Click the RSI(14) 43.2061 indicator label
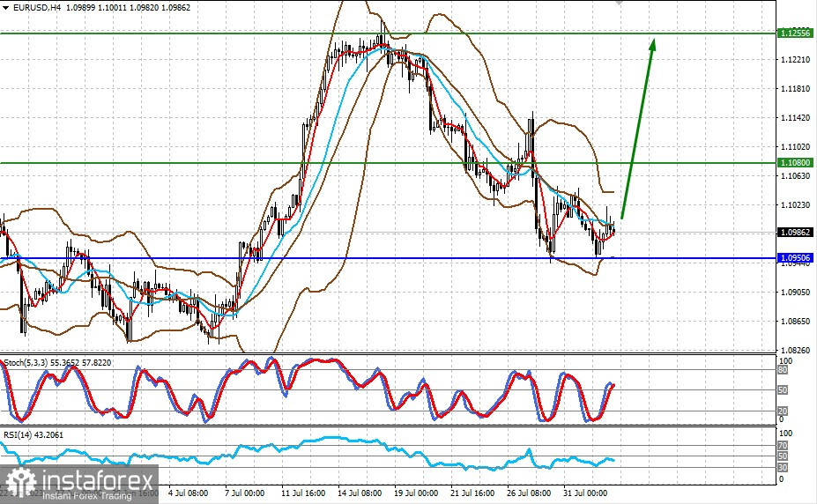Screen dimensions: 817x504 pos(33,434)
